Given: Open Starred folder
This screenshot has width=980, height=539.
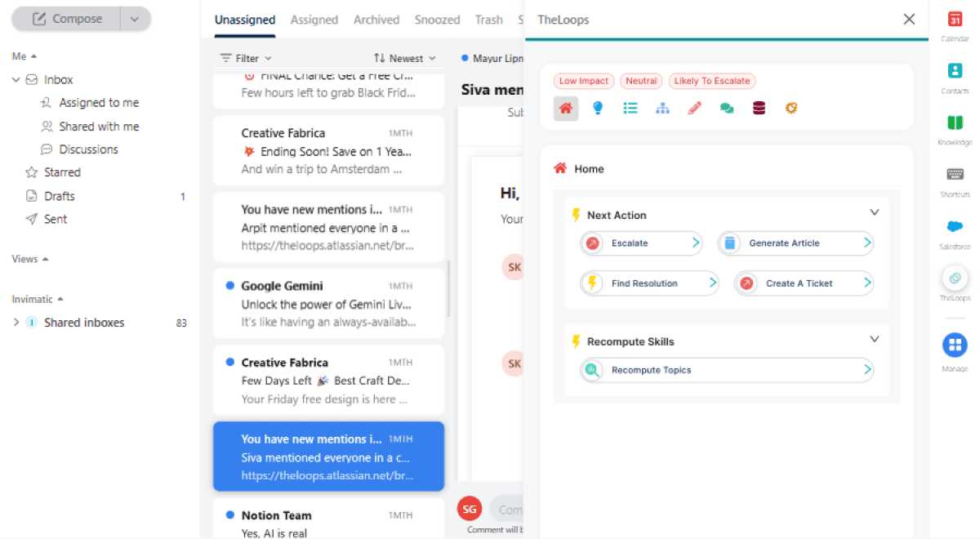Looking at the screenshot, I should coord(53,172).
